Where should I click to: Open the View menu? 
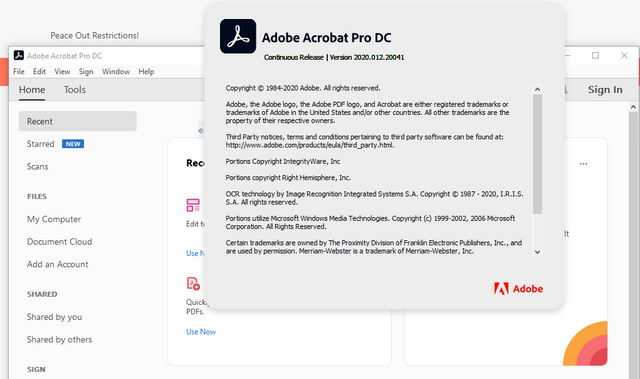(62, 71)
